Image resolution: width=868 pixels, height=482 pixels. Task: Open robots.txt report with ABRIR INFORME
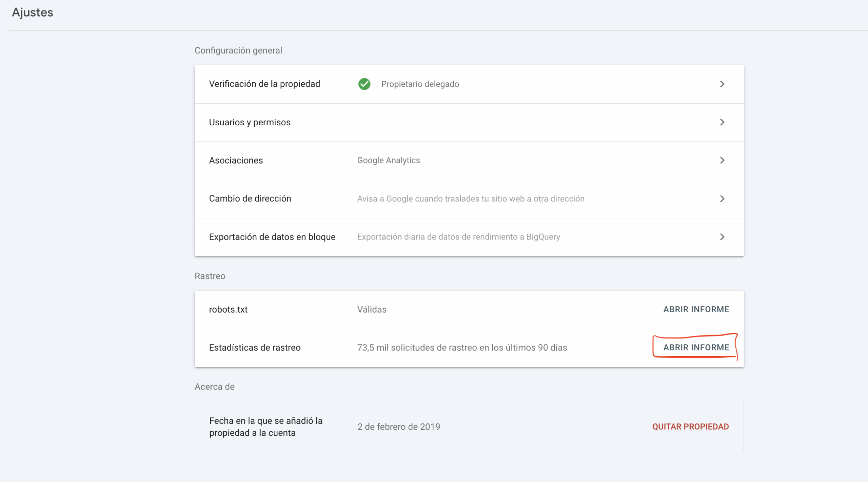pos(696,309)
